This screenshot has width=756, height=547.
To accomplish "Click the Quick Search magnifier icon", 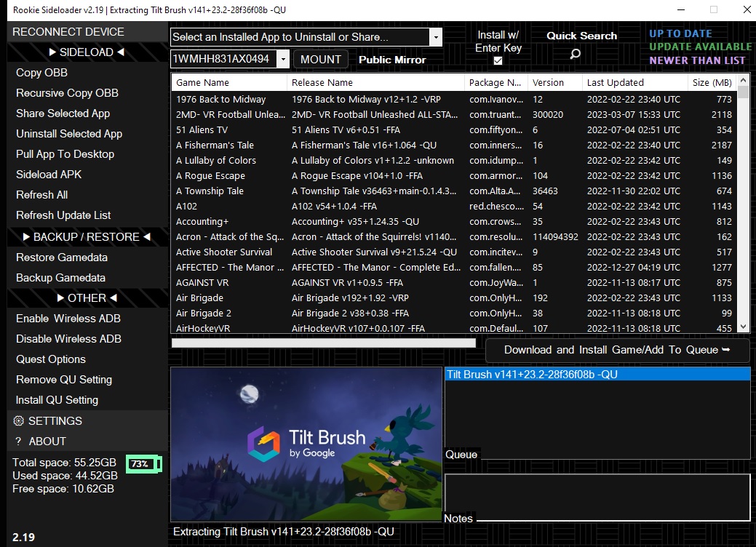I will click(x=575, y=54).
